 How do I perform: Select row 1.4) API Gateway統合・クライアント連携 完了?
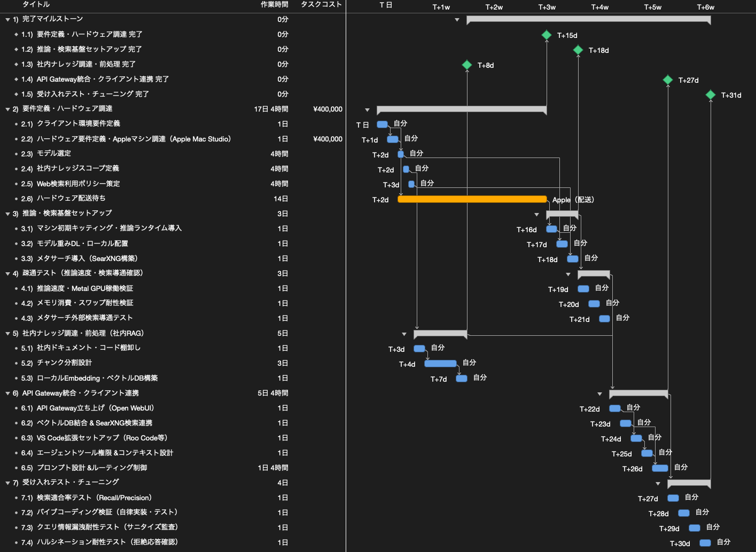pos(173,79)
